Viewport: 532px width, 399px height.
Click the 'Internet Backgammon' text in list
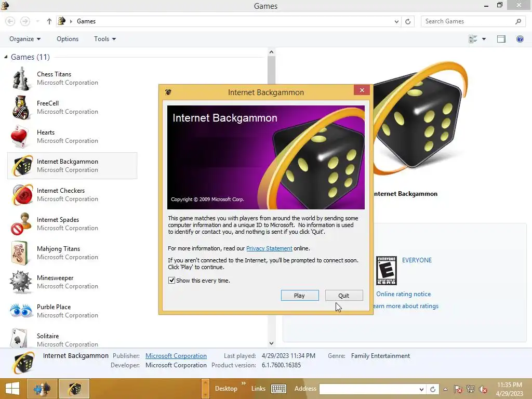[68, 162]
